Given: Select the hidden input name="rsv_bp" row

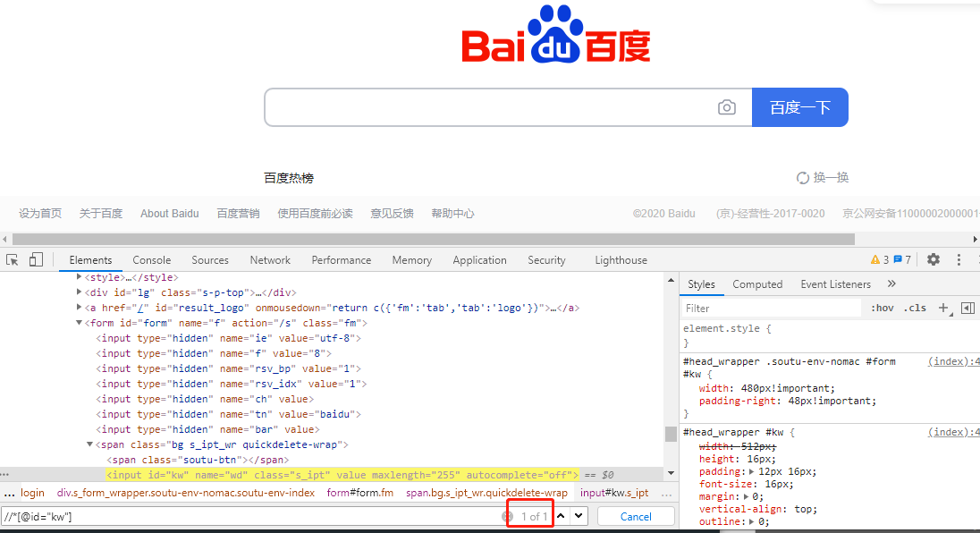Looking at the screenshot, I should (229, 368).
